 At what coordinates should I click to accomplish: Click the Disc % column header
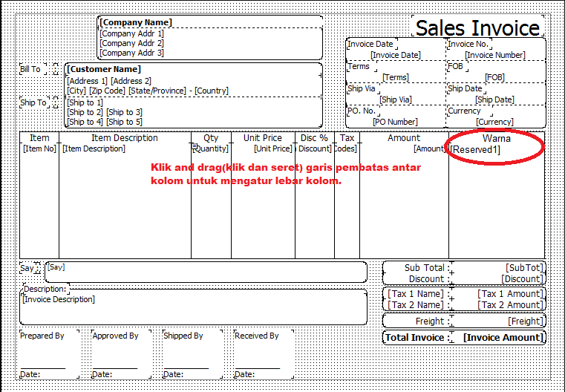314,138
